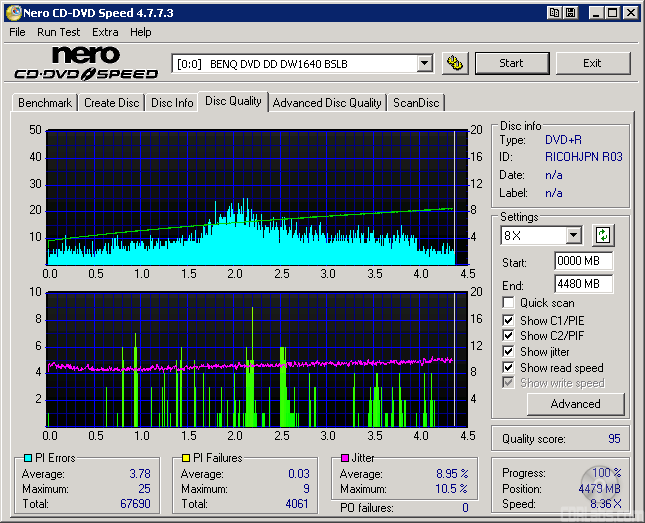
Task: Click the Advanced settings button
Action: pyautogui.click(x=575, y=404)
